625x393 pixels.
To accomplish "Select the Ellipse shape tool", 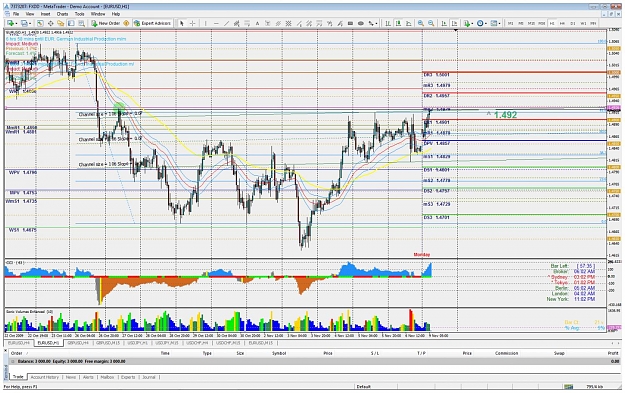I will tap(361, 23).
